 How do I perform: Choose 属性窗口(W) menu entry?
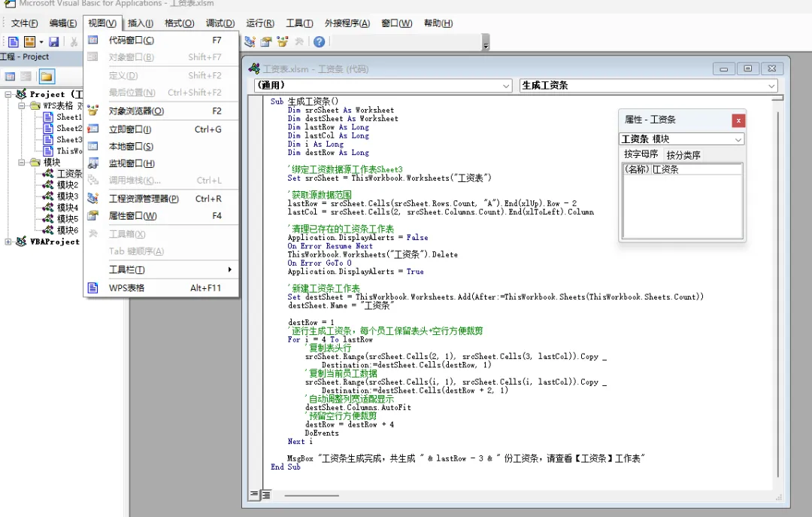pos(161,216)
